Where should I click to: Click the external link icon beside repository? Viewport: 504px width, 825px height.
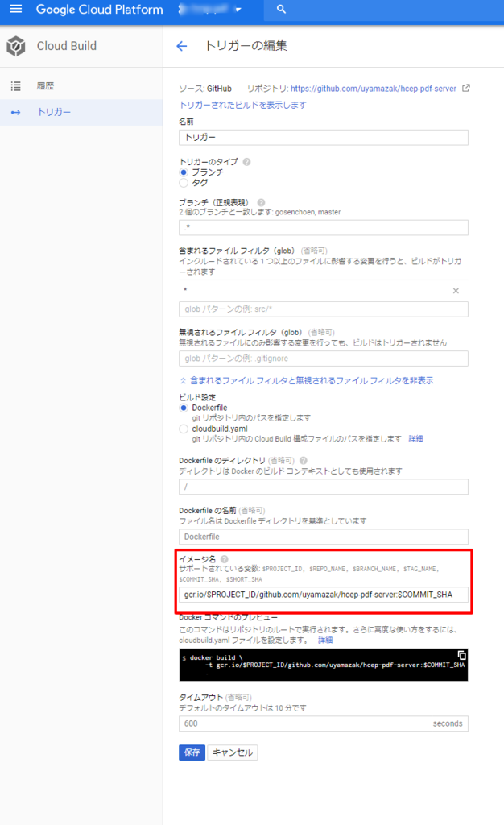465,88
